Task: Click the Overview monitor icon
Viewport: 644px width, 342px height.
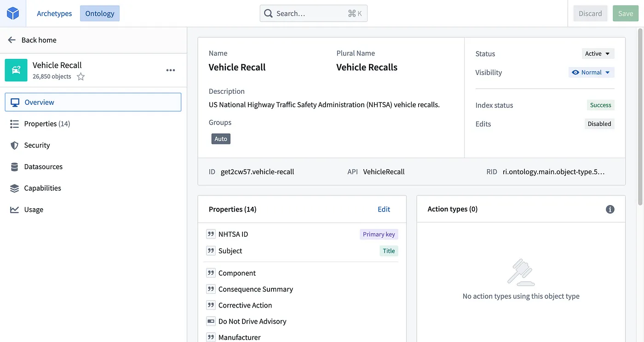Action: coord(15,102)
